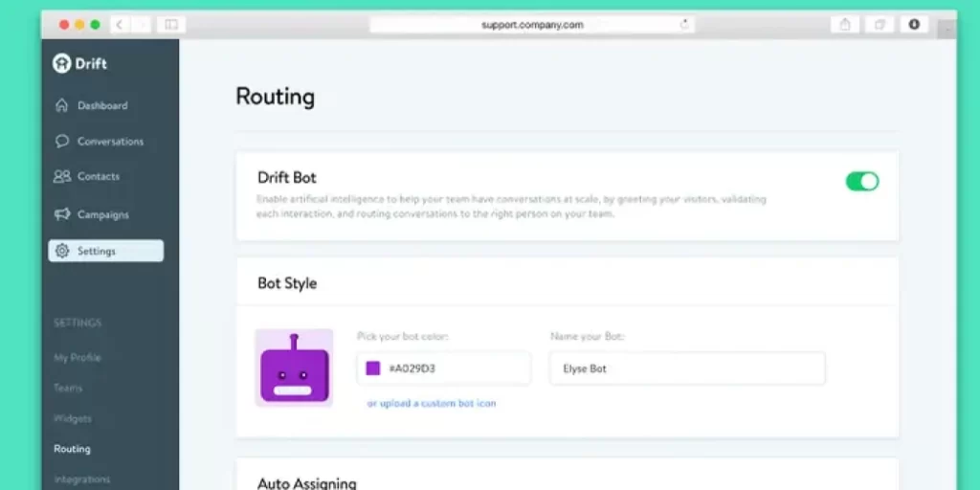Open Dashboard via the home icon
Image resolution: width=980 pixels, height=490 pixels.
point(62,105)
